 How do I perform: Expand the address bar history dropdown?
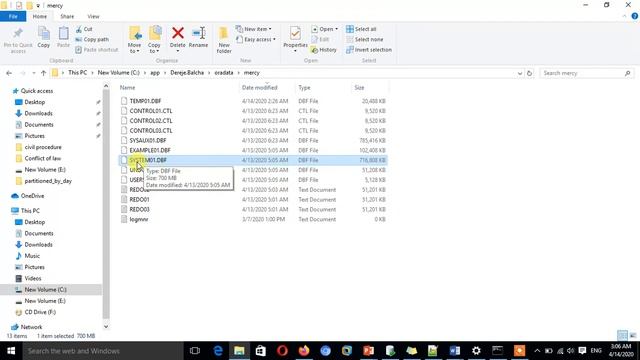pos(520,73)
